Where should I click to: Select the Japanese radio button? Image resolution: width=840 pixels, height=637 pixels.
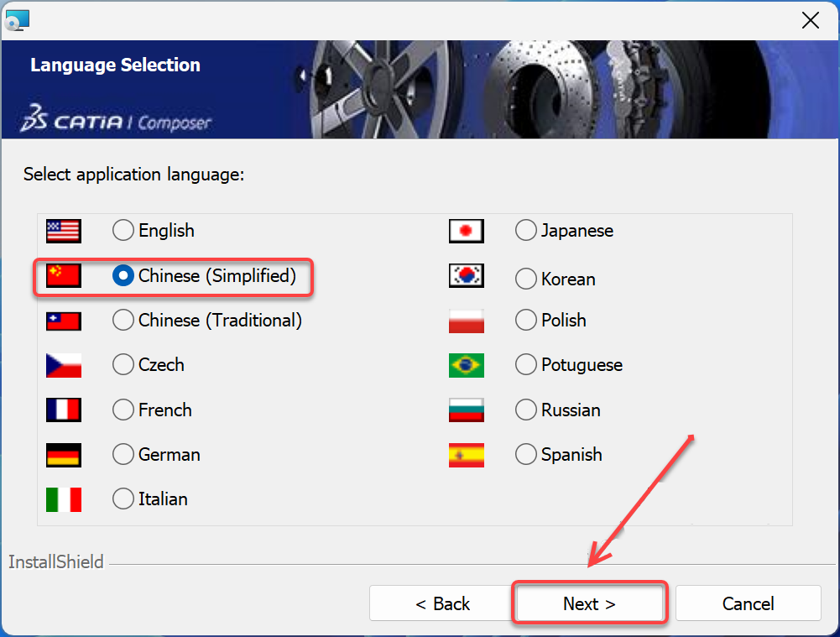tap(525, 231)
